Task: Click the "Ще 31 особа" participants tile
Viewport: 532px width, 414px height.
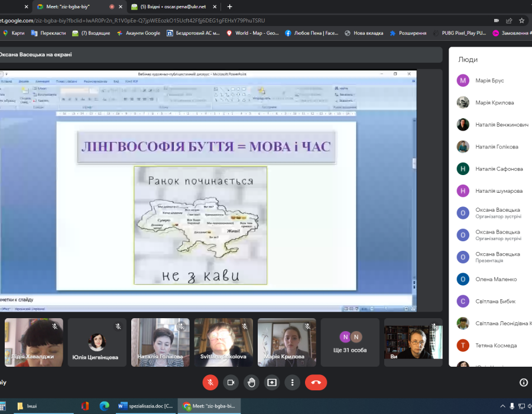Action: tap(350, 342)
